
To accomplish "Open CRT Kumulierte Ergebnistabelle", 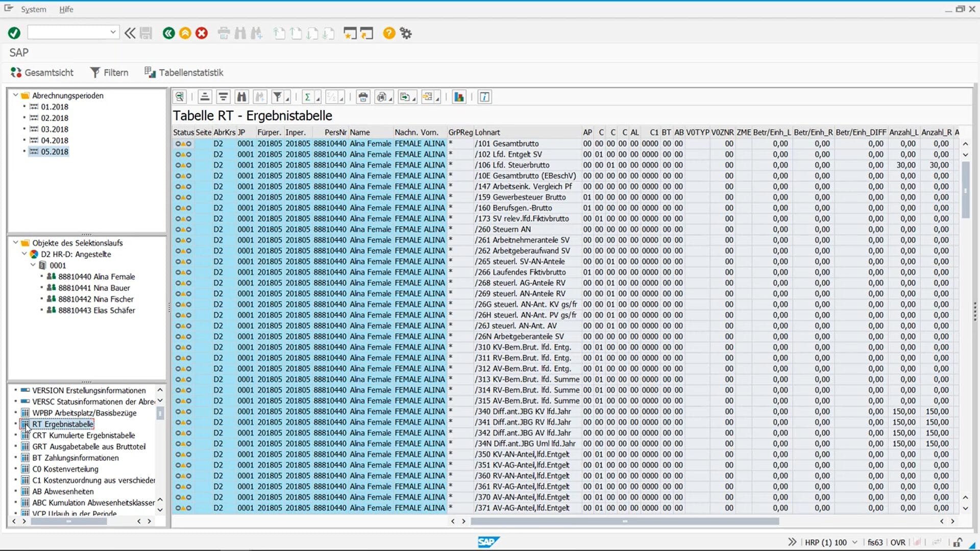I will point(84,435).
